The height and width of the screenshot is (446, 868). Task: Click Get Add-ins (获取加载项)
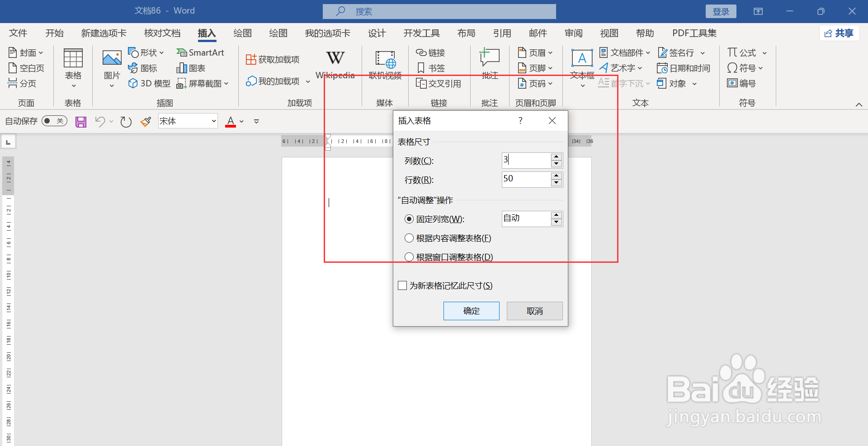[x=273, y=60]
